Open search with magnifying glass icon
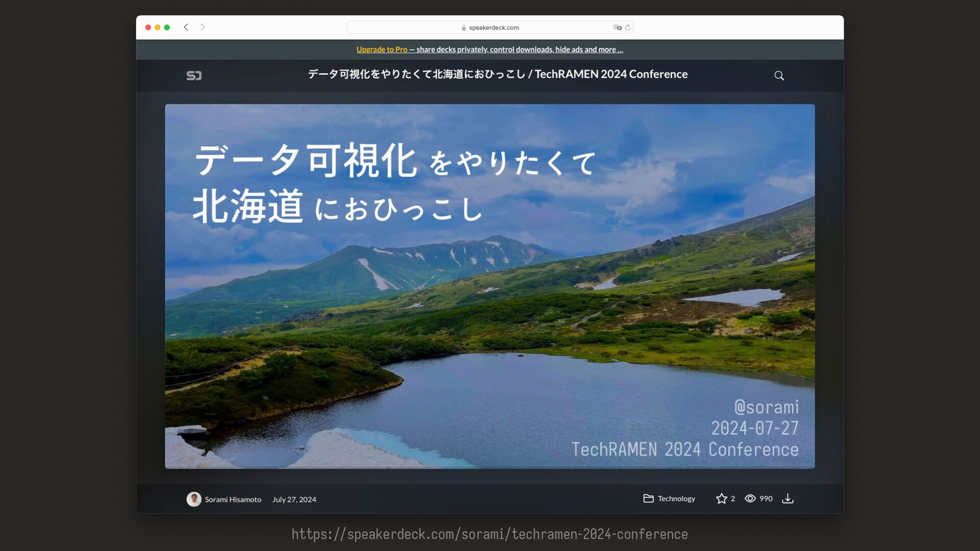The height and width of the screenshot is (551, 980). pyautogui.click(x=779, y=76)
